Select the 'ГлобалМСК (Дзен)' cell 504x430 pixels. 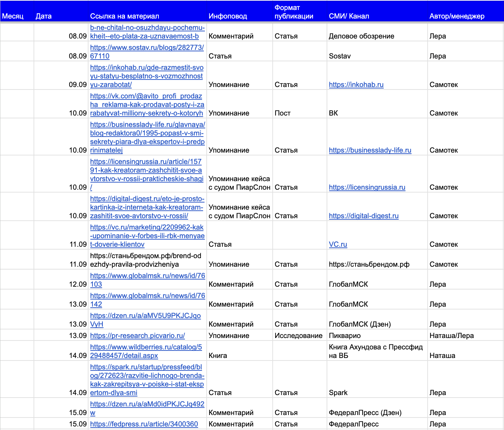(377, 319)
